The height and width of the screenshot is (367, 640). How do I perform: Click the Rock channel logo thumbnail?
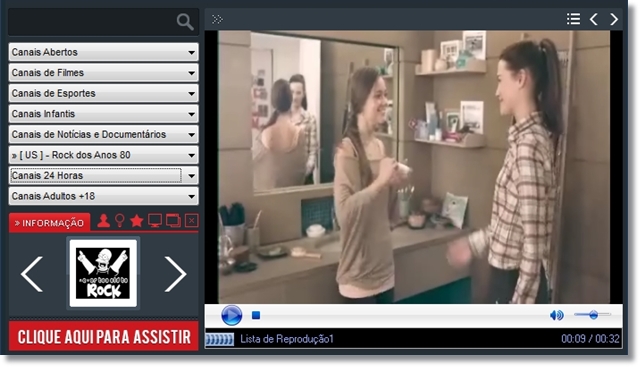coord(103,273)
